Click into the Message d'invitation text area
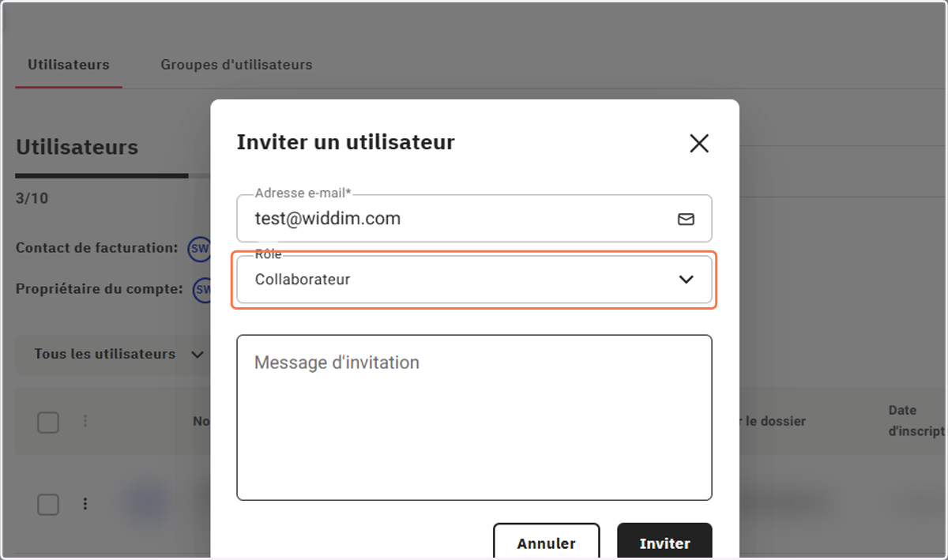The height and width of the screenshot is (560, 948). point(474,417)
